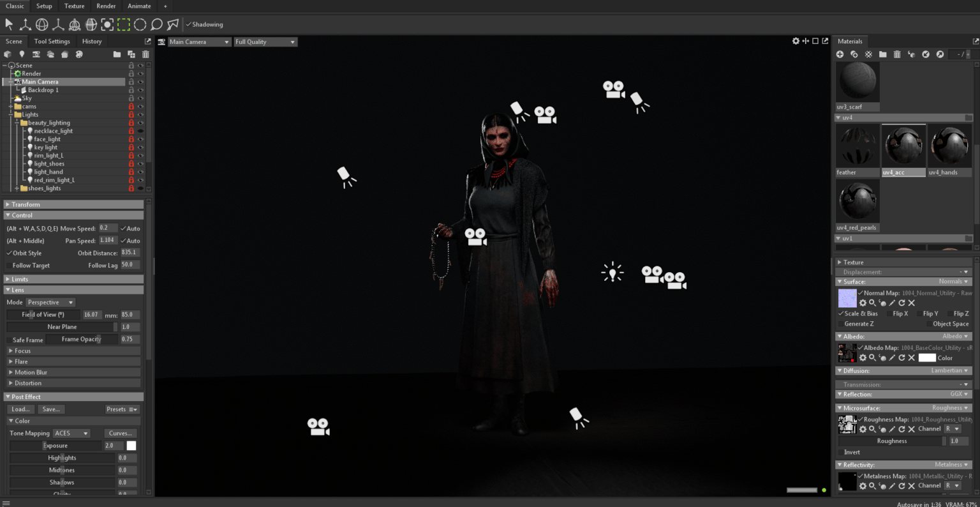Pop out the Scene panel

[x=148, y=41]
